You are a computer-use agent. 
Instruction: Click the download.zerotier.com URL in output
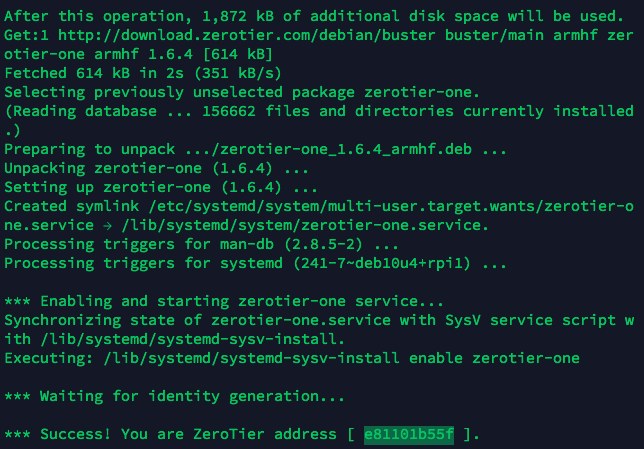coord(246,35)
